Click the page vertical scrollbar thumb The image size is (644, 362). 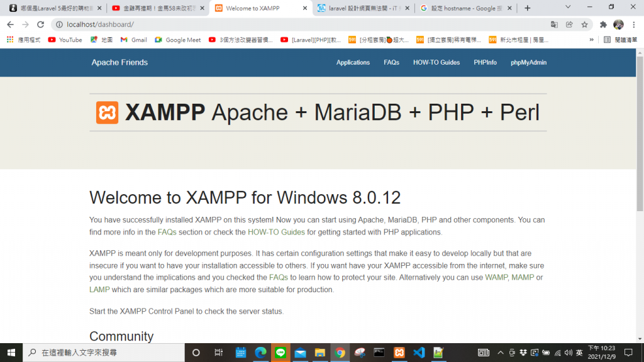coord(640,134)
